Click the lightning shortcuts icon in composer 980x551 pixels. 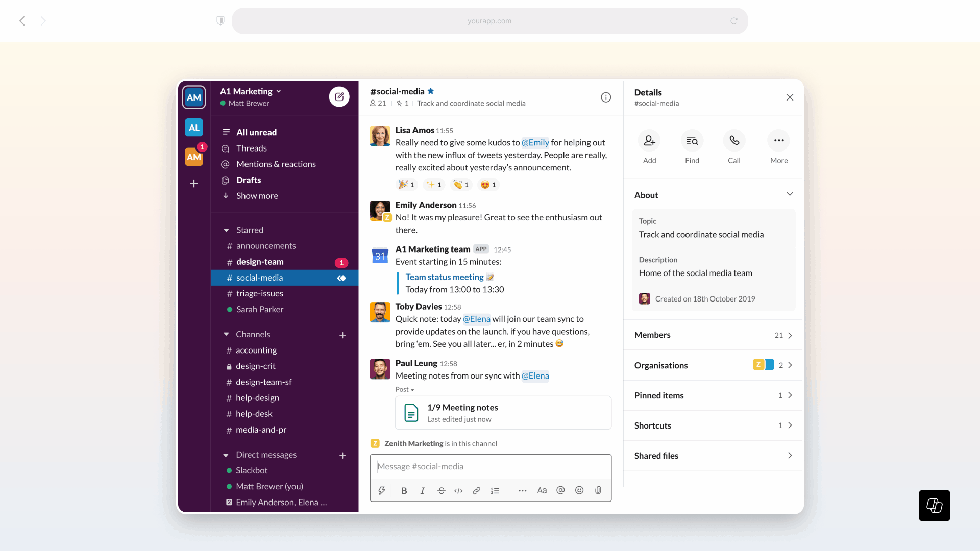point(381,490)
